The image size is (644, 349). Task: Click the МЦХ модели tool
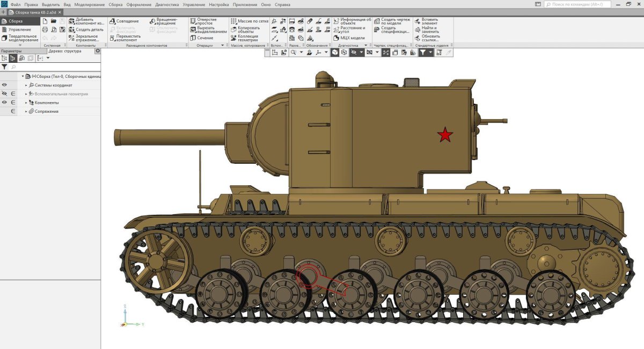353,38
